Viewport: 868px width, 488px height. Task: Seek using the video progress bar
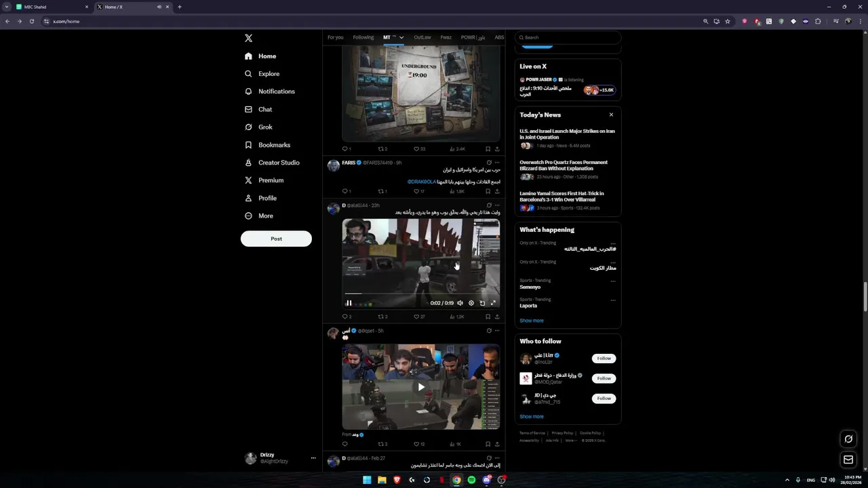[421, 294]
